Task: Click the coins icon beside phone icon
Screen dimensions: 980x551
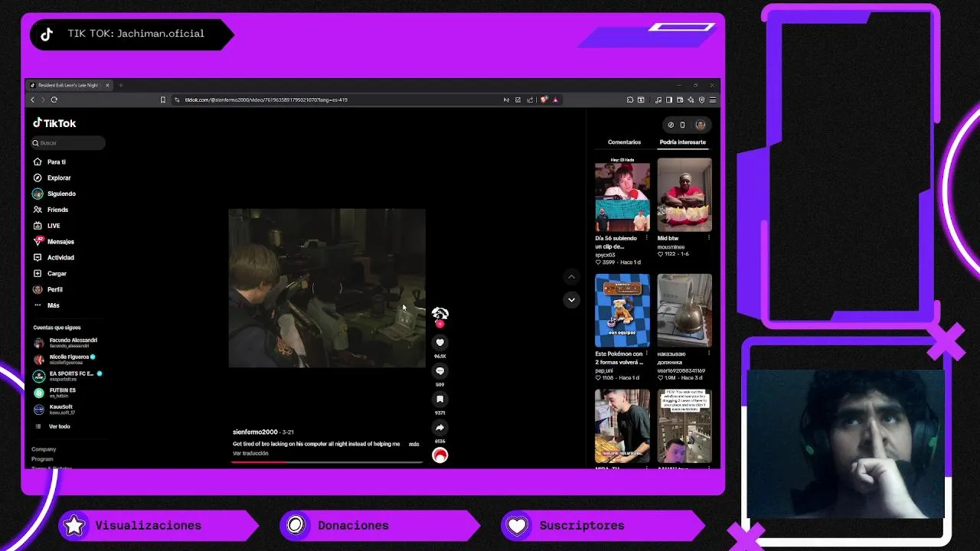Action: pyautogui.click(x=671, y=125)
